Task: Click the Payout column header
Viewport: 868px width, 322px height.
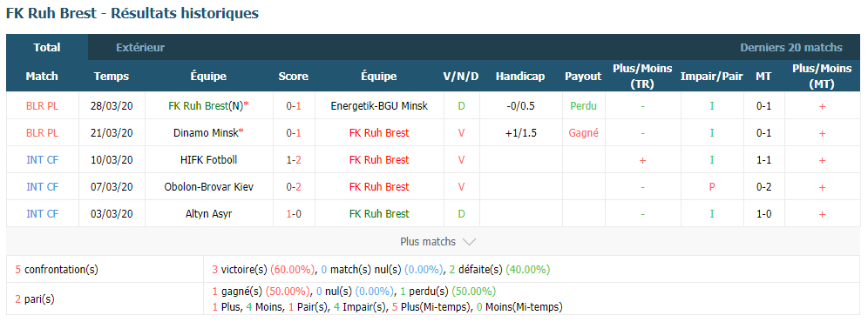Action: [583, 77]
